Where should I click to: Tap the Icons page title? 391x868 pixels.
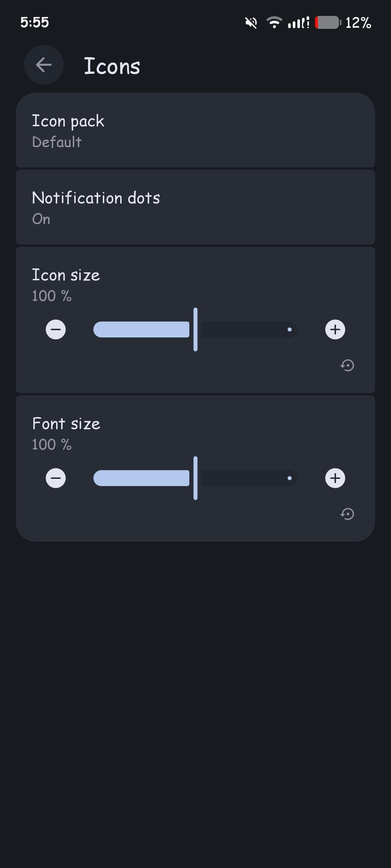click(x=112, y=66)
